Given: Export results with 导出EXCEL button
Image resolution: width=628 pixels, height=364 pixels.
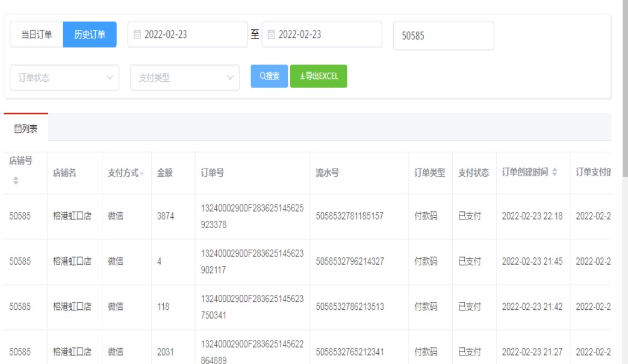Looking at the screenshot, I should tap(318, 76).
